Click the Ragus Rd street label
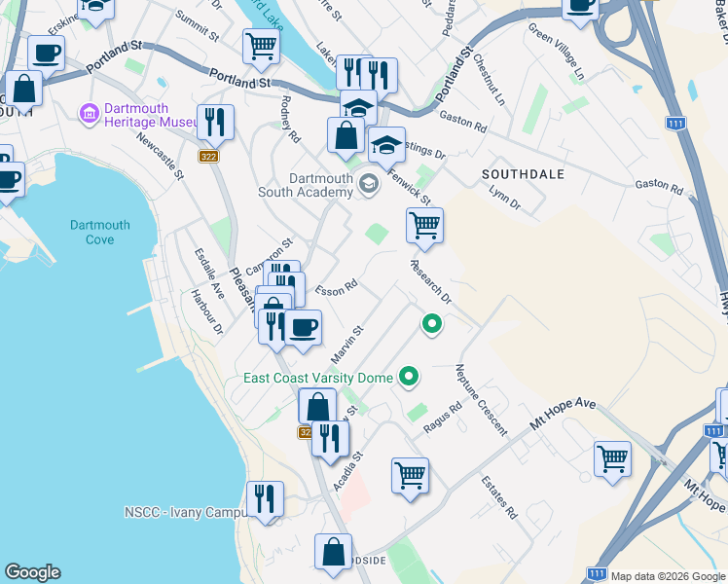 (444, 418)
